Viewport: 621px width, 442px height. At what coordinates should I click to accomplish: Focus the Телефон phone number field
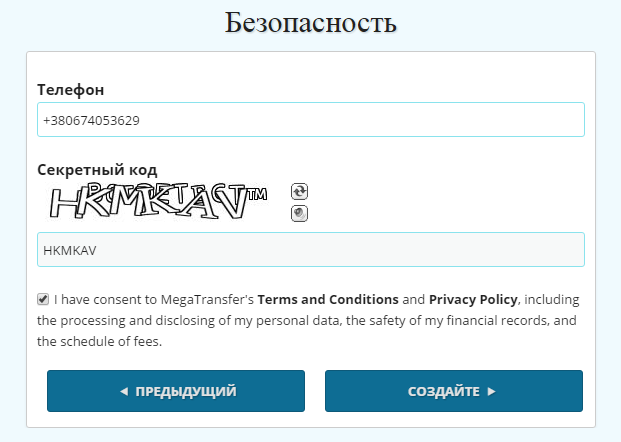pyautogui.click(x=311, y=120)
